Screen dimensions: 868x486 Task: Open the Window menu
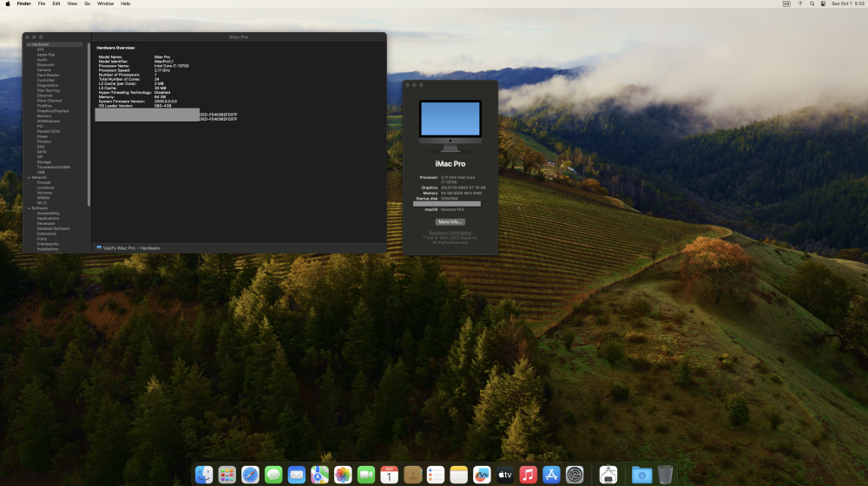(x=105, y=3)
